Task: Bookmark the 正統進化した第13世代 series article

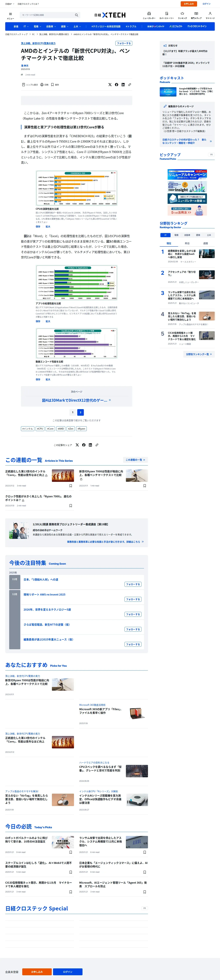Action: [71, 486]
